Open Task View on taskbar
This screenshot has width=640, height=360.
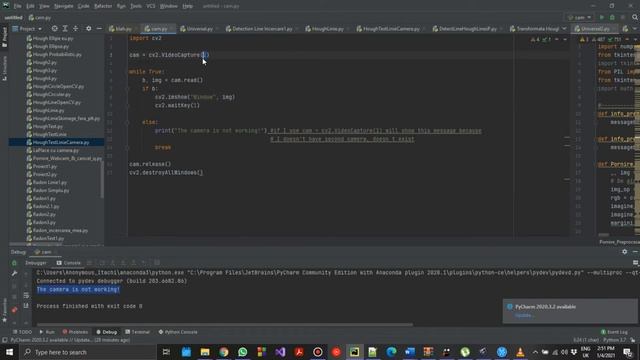(166, 352)
